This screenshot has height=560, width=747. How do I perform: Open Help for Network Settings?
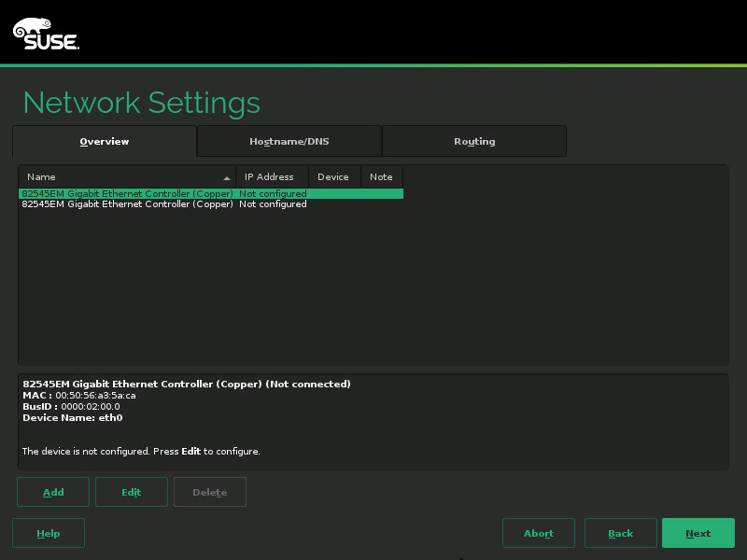coord(49,533)
